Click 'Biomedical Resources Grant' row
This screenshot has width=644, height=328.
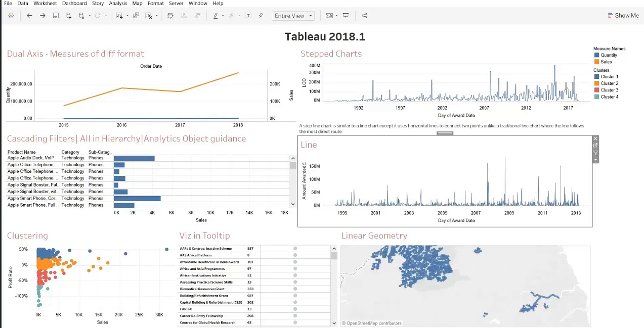[255, 289]
